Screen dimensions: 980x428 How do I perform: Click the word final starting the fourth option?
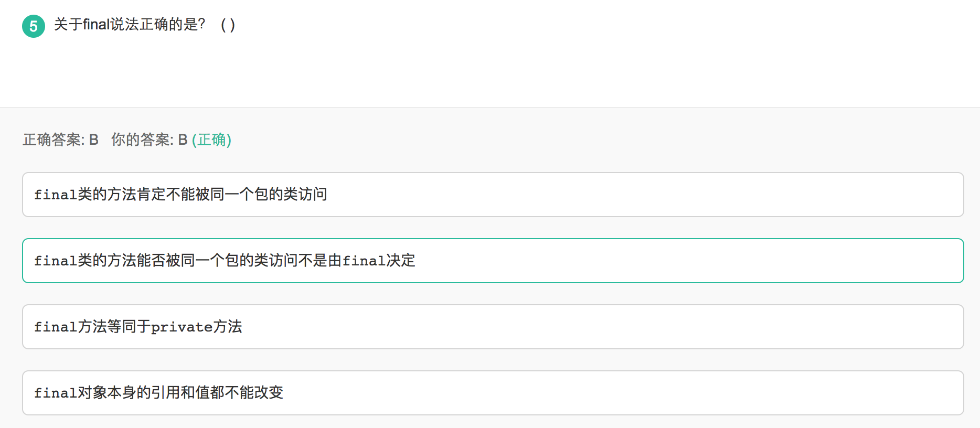[56, 393]
